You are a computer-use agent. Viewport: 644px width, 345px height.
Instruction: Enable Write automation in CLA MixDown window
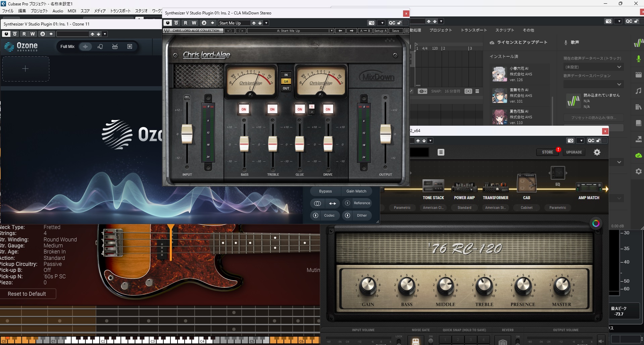pos(194,23)
